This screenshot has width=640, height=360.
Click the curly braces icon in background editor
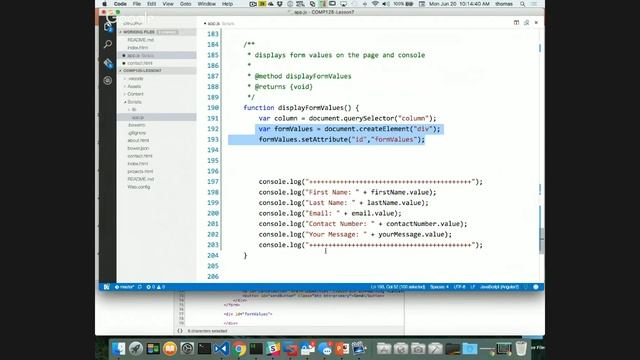coord(180,331)
